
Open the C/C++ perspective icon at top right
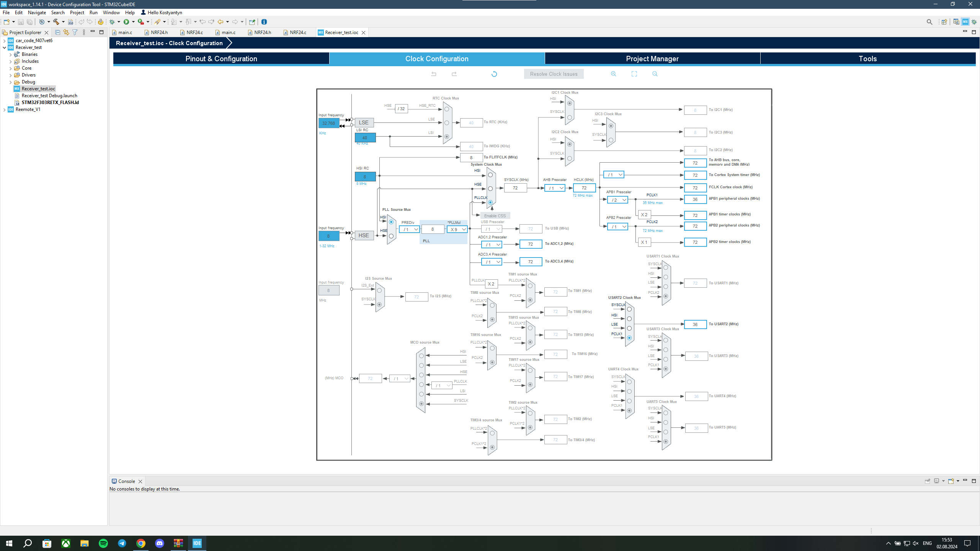(x=956, y=22)
